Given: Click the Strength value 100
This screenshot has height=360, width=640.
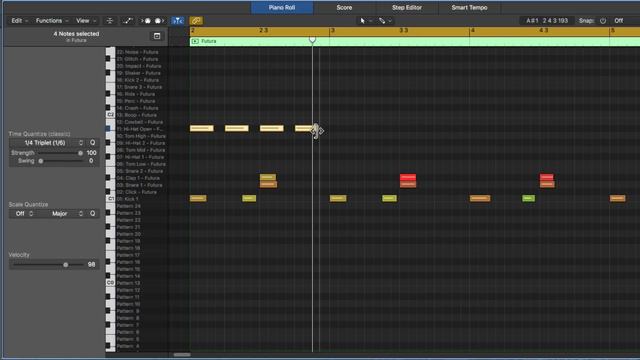Looking at the screenshot, I should point(91,153).
